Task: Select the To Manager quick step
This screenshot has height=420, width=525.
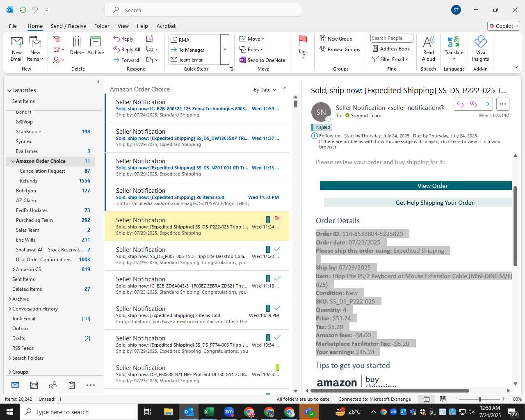Action: click(x=194, y=50)
